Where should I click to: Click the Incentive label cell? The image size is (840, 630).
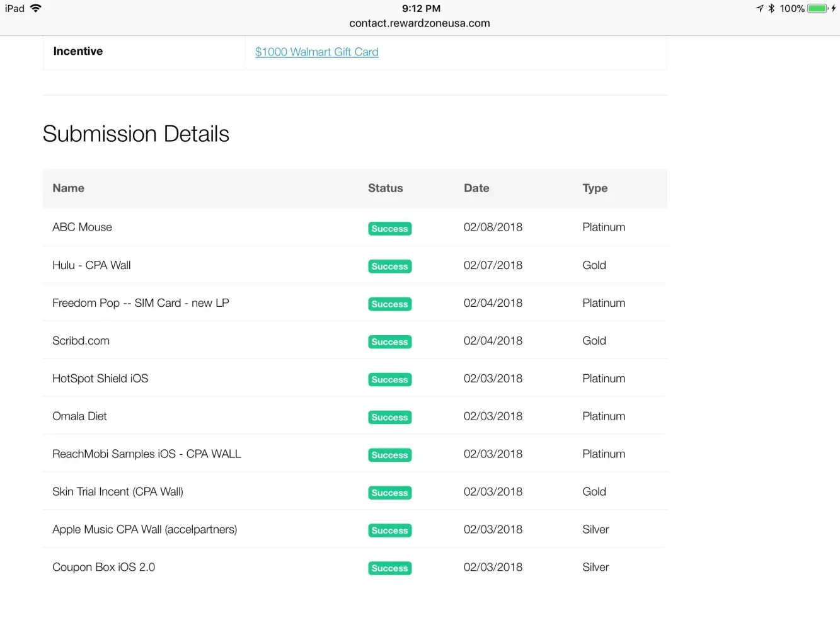point(78,52)
